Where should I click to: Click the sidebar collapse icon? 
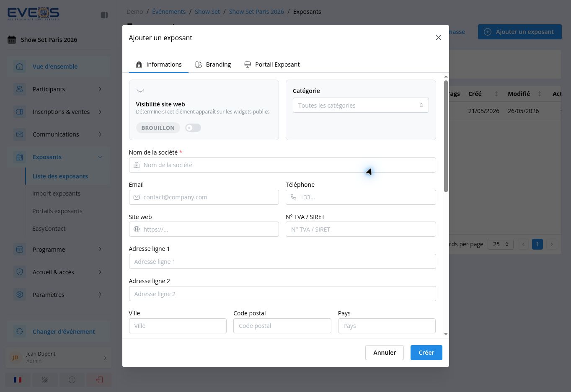(x=104, y=15)
